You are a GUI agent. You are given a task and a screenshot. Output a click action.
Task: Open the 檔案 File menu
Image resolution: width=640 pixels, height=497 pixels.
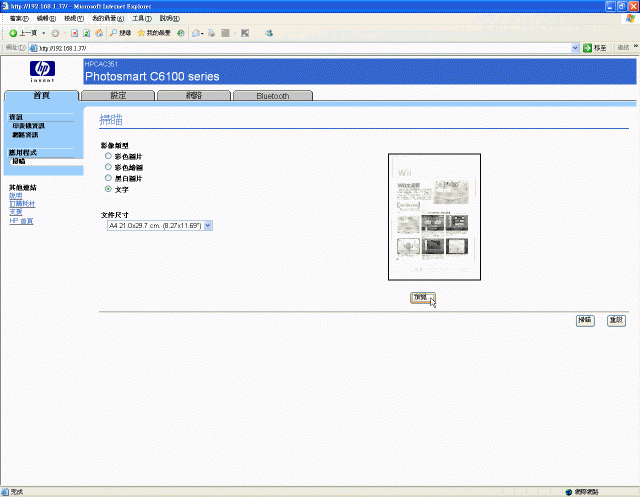(19, 18)
